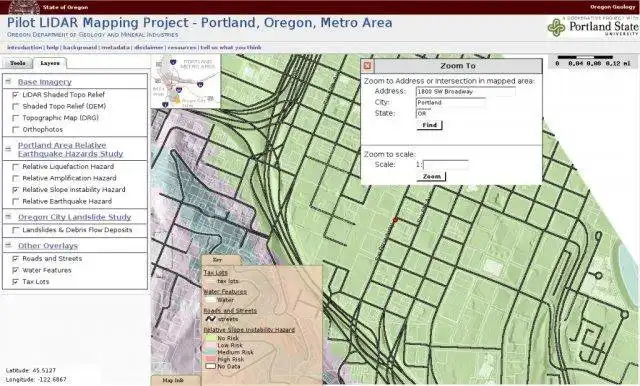Enable Relative Amplification Hazard layer

[x=16, y=178]
